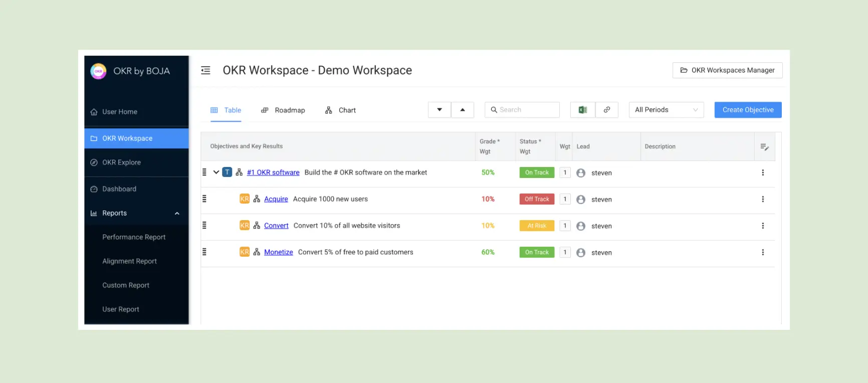This screenshot has width=868, height=383.
Task: Toggle the sidebar collapse menu icon
Action: (205, 70)
